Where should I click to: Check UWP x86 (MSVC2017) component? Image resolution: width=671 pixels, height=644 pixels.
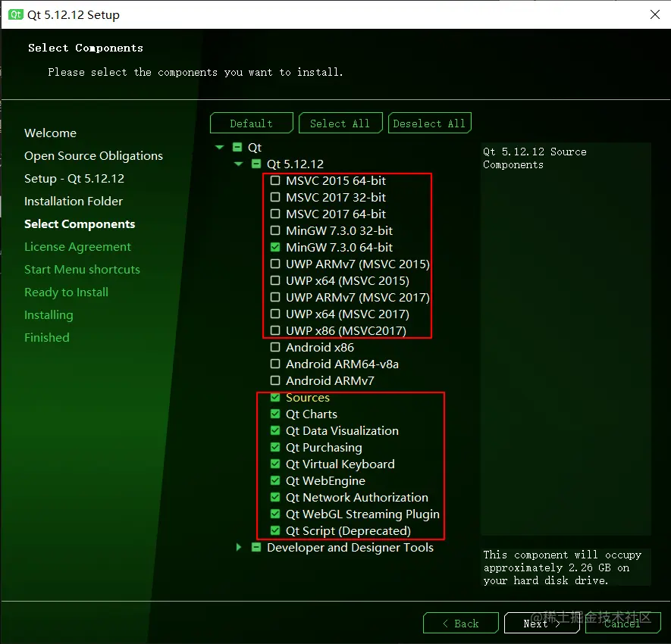coord(275,330)
